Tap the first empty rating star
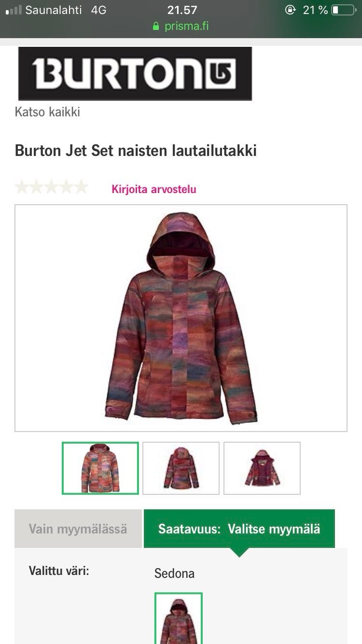The width and height of the screenshot is (362, 644). (x=22, y=187)
